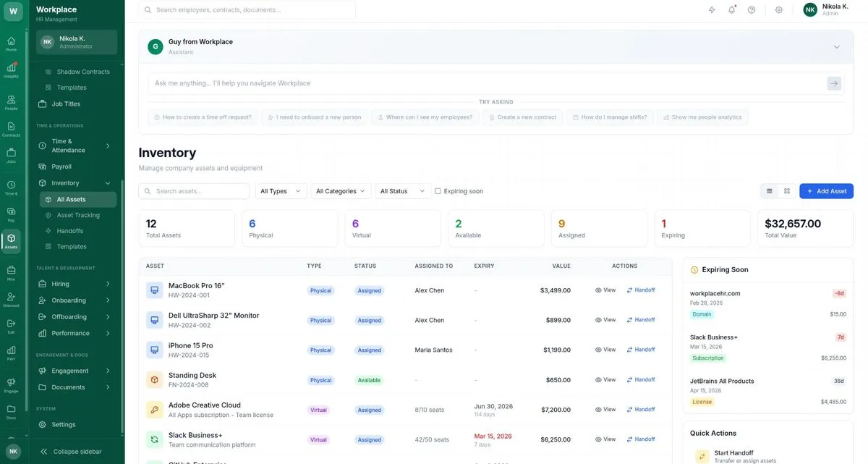Open Asset Tracking in sidebar

[x=78, y=215]
